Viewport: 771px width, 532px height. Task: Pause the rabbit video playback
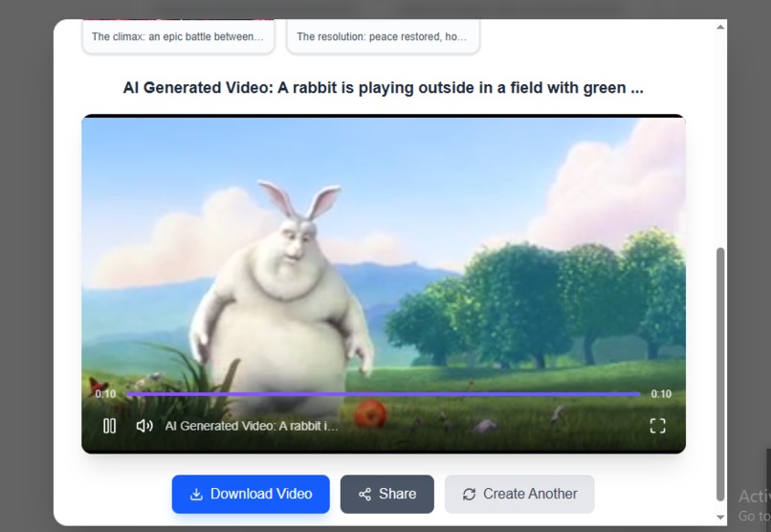109,426
